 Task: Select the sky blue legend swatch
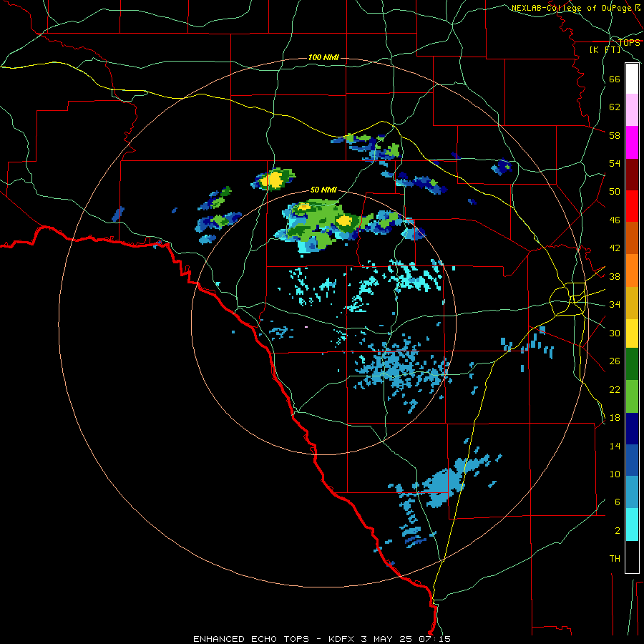(x=632, y=492)
